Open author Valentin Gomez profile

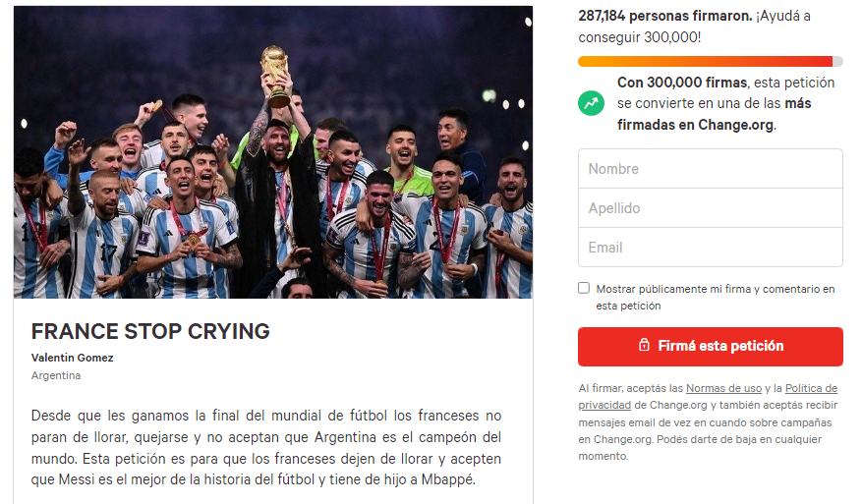(x=72, y=358)
